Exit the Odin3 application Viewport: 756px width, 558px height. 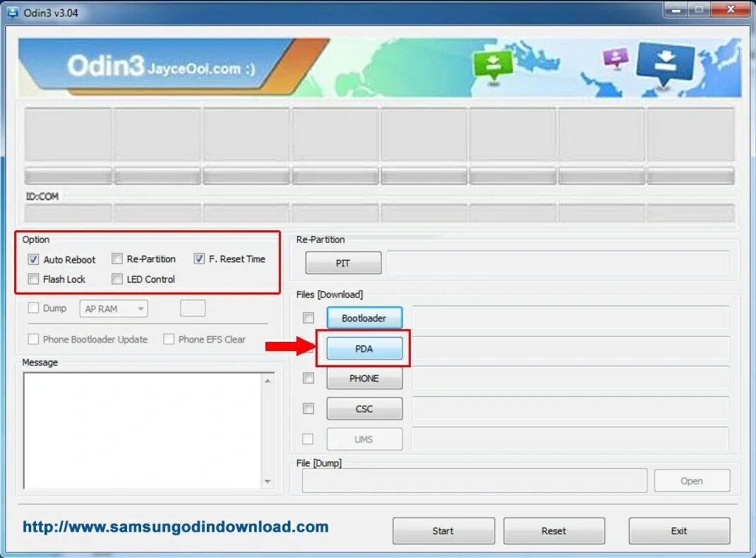(x=679, y=531)
